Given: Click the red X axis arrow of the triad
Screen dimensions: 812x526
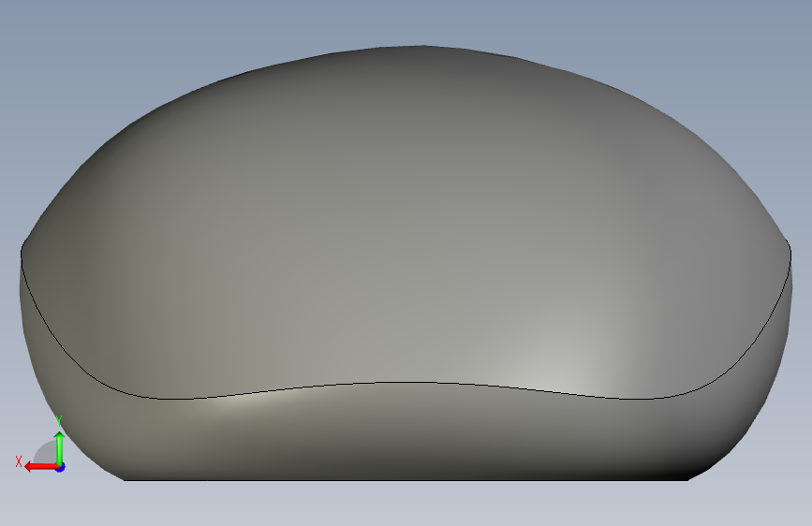Looking at the screenshot, I should (40, 467).
